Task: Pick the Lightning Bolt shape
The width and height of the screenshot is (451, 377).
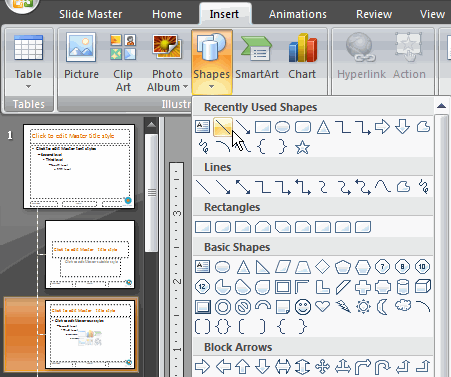Action: coord(343,306)
